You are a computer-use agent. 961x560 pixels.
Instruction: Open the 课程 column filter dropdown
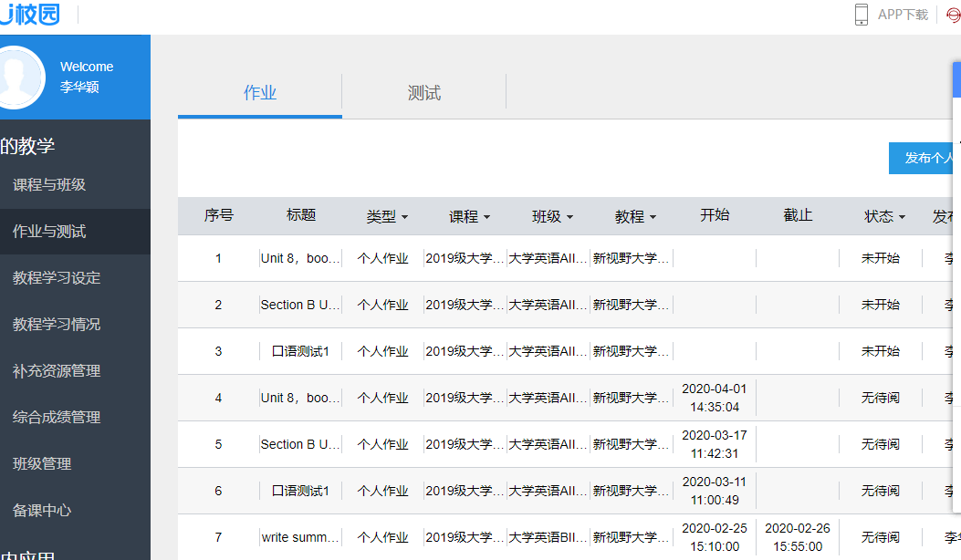469,217
